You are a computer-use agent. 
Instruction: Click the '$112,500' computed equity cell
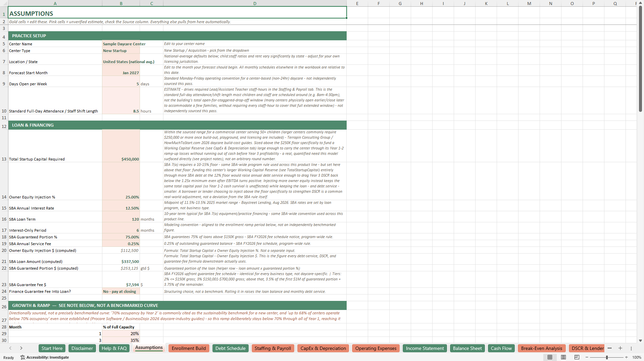[x=121, y=251]
